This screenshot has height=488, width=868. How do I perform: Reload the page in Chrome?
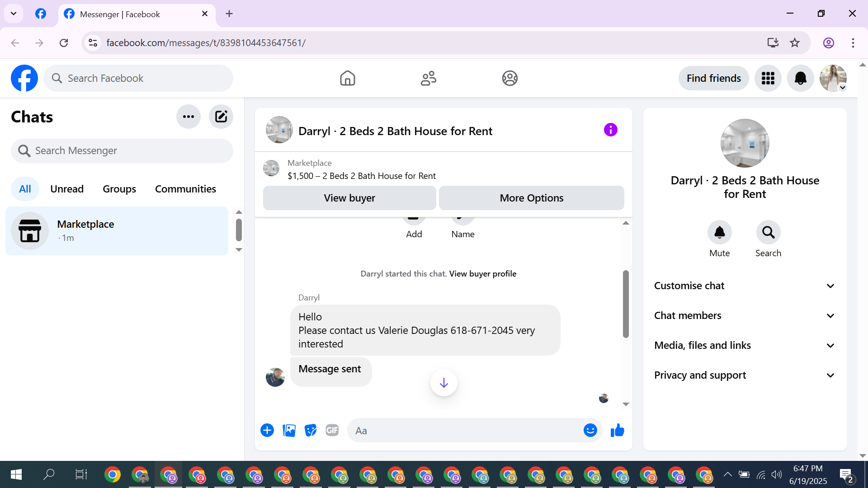click(x=64, y=42)
